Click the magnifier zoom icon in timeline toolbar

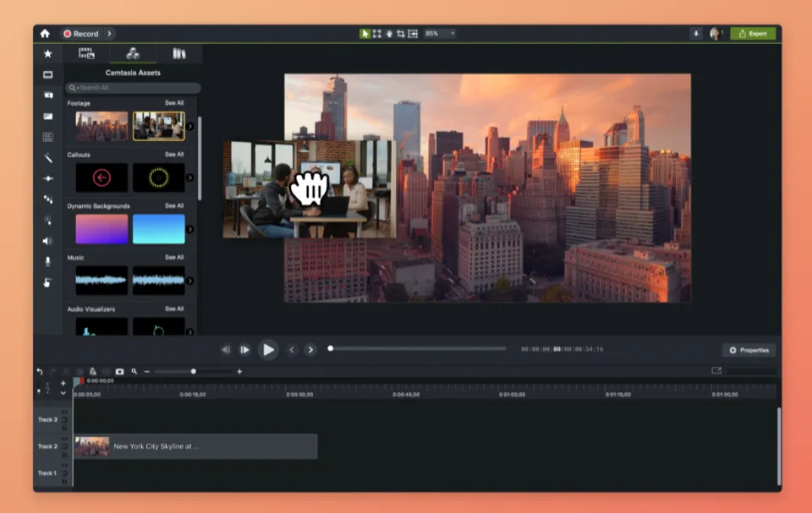click(134, 372)
